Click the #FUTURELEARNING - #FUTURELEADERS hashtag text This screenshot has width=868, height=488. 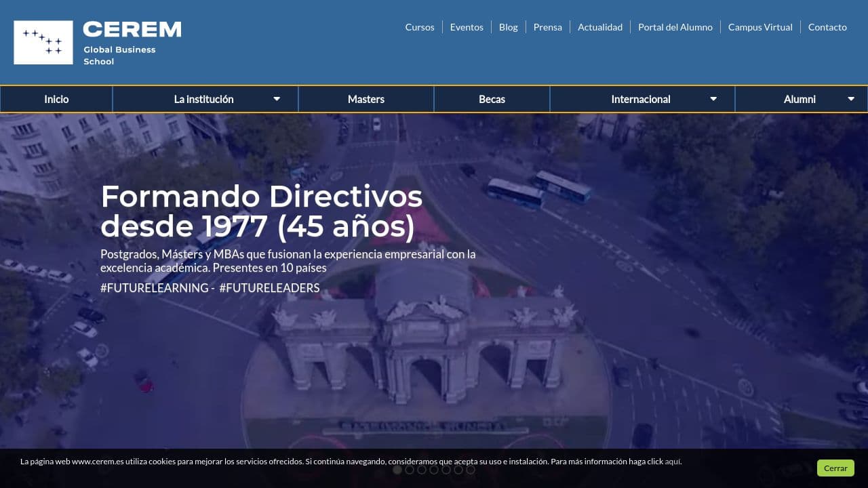210,288
